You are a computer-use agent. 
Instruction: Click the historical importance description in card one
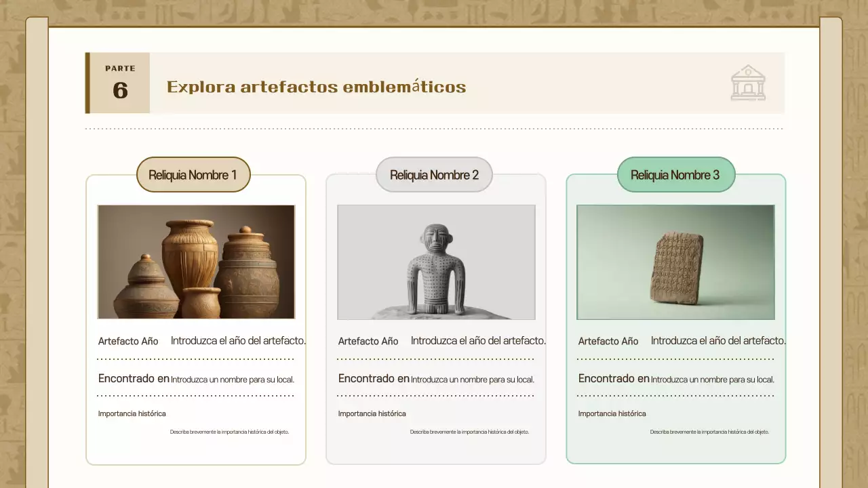229,431
